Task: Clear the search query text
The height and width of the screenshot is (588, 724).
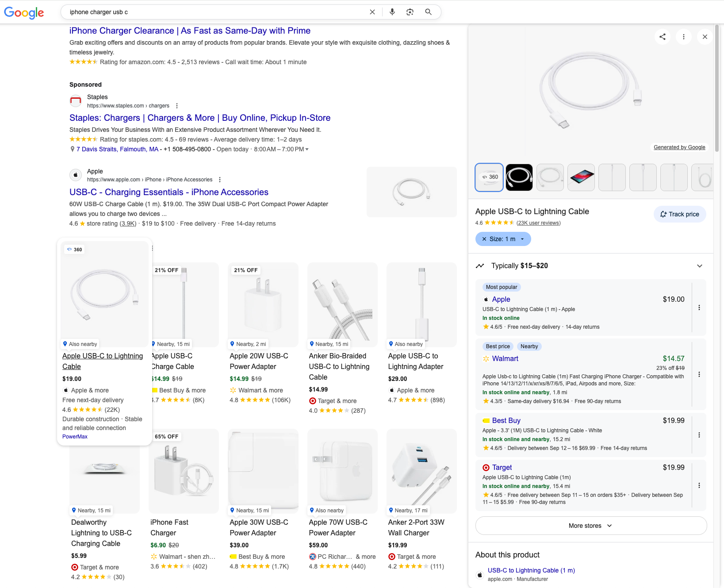Action: 372,12
